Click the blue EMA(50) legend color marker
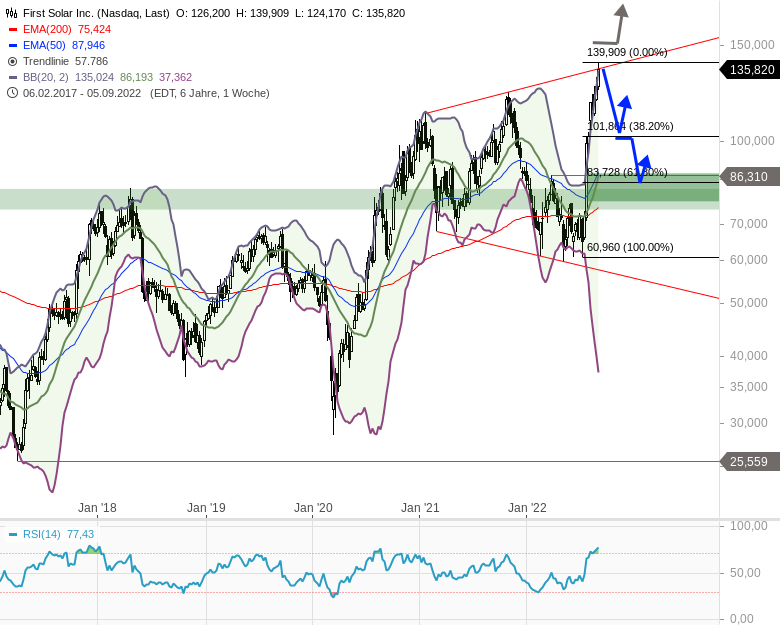780x625 pixels. coord(13,45)
